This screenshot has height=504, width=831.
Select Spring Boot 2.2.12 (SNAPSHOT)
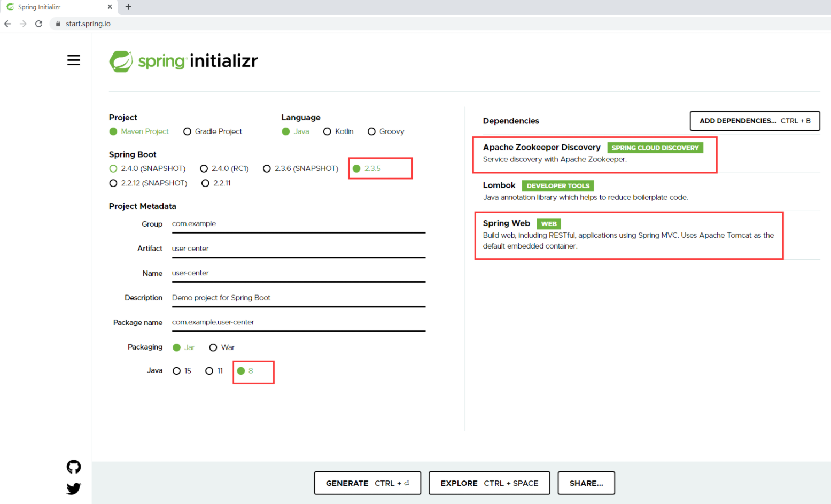148,183
